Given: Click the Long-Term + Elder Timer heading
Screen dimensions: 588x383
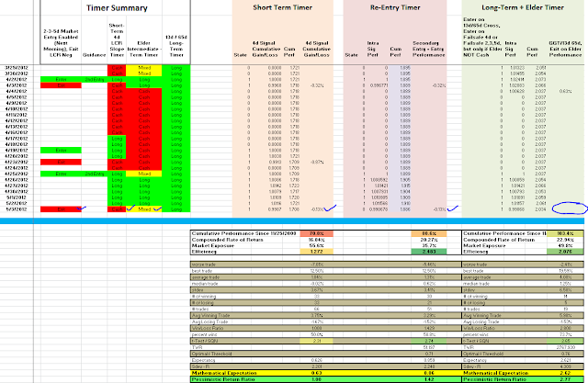Looking at the screenshot, I should [523, 7].
